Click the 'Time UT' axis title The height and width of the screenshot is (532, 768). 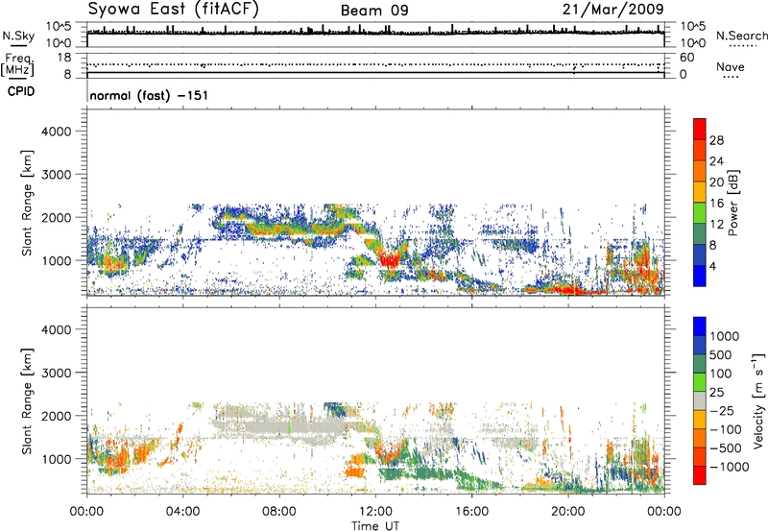[x=375, y=526]
